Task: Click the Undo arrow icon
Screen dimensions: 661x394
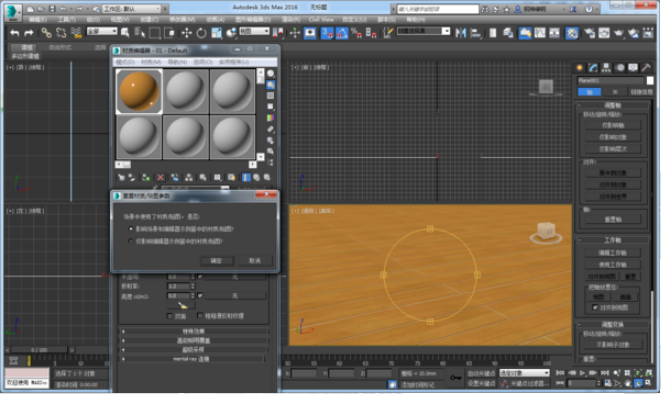Action: (14, 33)
